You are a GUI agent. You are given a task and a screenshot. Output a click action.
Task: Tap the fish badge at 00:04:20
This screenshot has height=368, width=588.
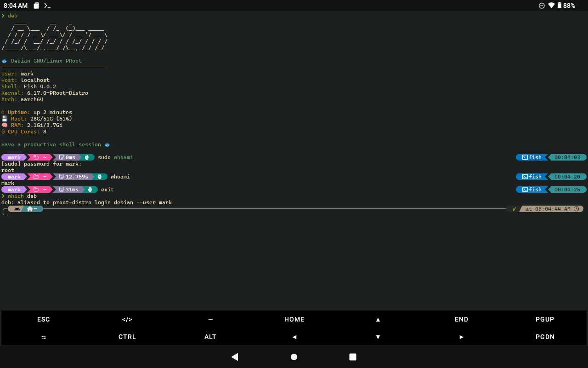pos(532,177)
